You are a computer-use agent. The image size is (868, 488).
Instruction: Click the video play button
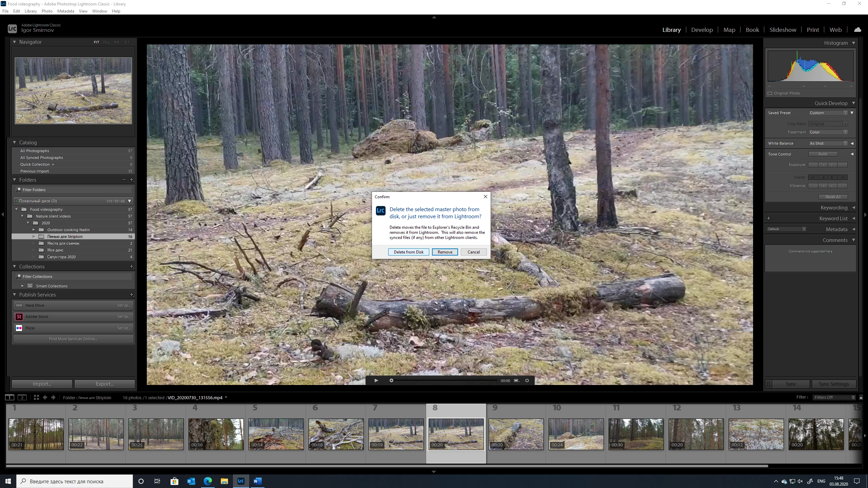376,381
